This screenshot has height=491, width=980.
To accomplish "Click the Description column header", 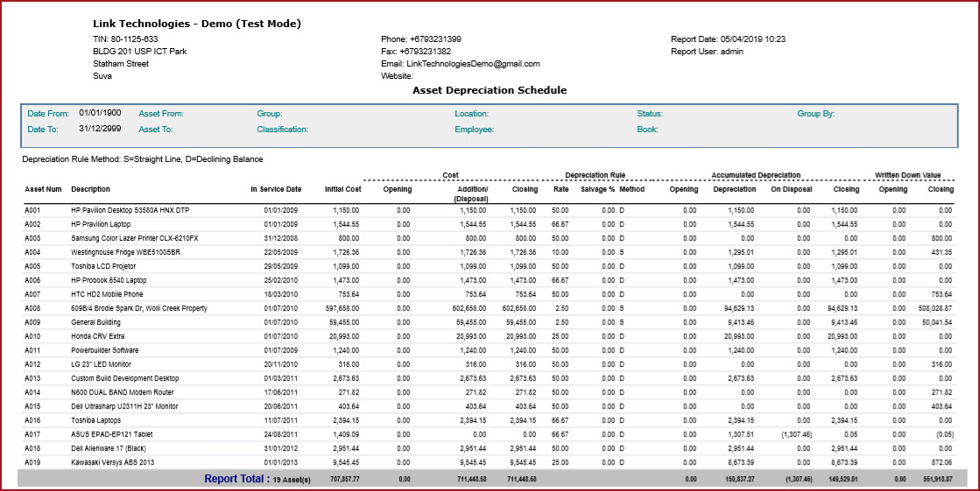I will (x=90, y=189).
